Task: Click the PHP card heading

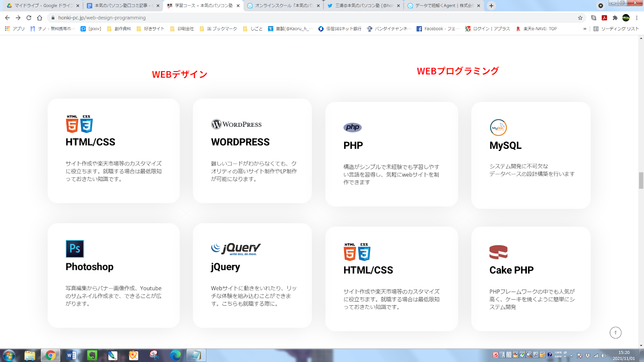Action: click(x=353, y=145)
